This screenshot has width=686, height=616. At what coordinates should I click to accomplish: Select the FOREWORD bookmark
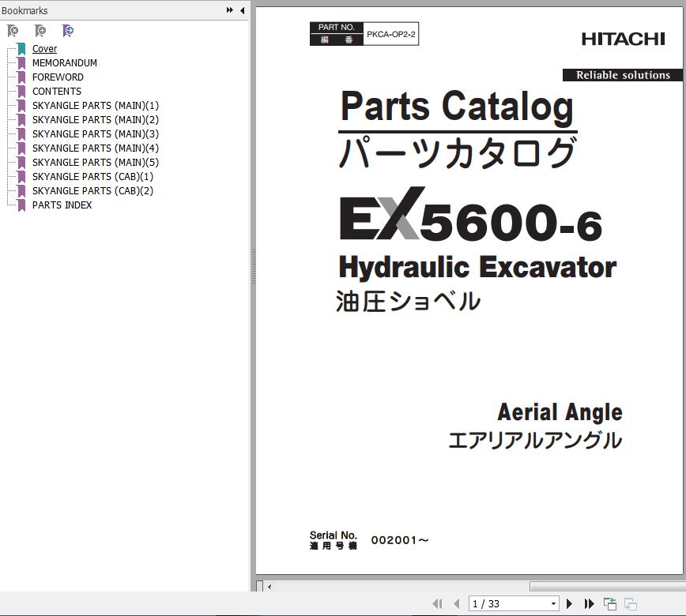pos(58,77)
